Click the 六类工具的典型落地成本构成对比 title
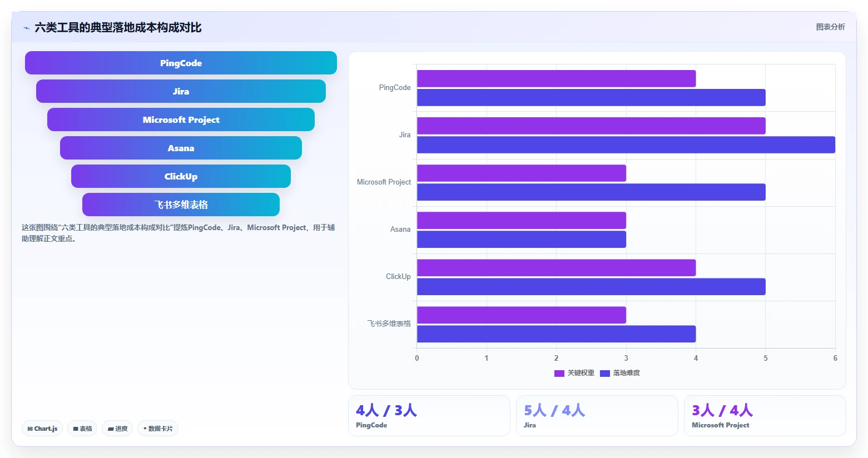This screenshot has width=868, height=458. click(x=118, y=28)
